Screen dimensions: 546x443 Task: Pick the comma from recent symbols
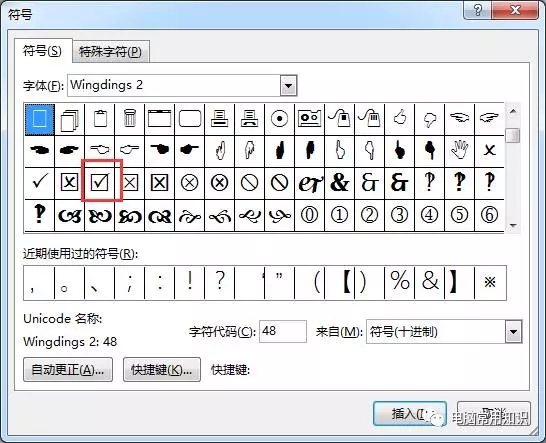[x=39, y=282]
